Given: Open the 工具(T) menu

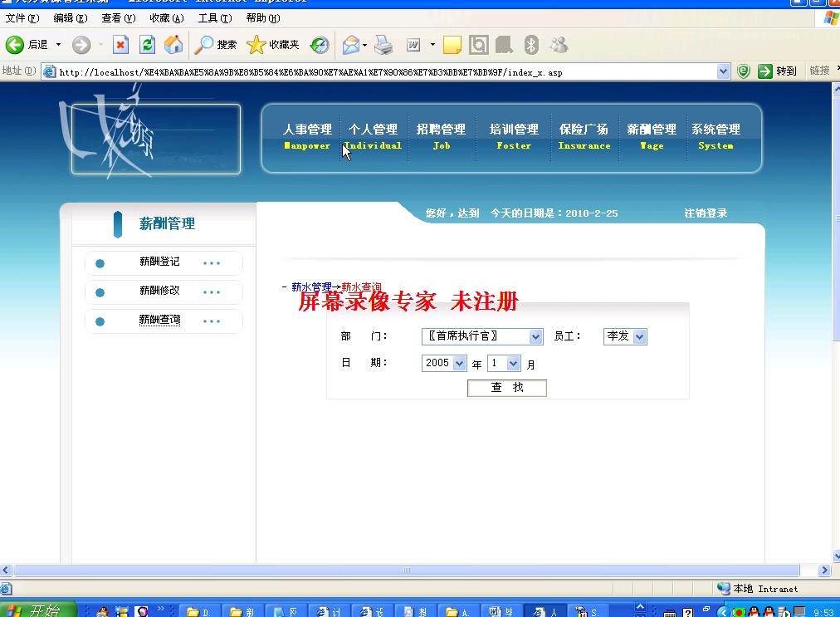Looking at the screenshot, I should point(215,18).
